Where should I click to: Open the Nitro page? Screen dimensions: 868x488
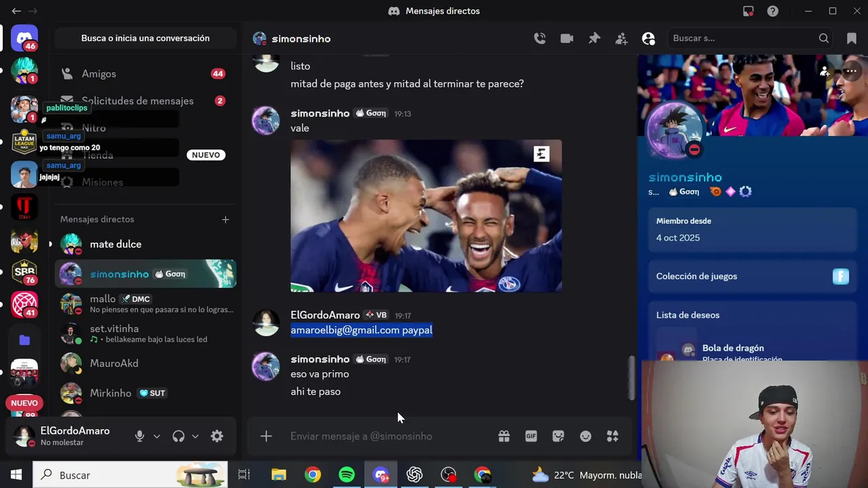pos(146,127)
